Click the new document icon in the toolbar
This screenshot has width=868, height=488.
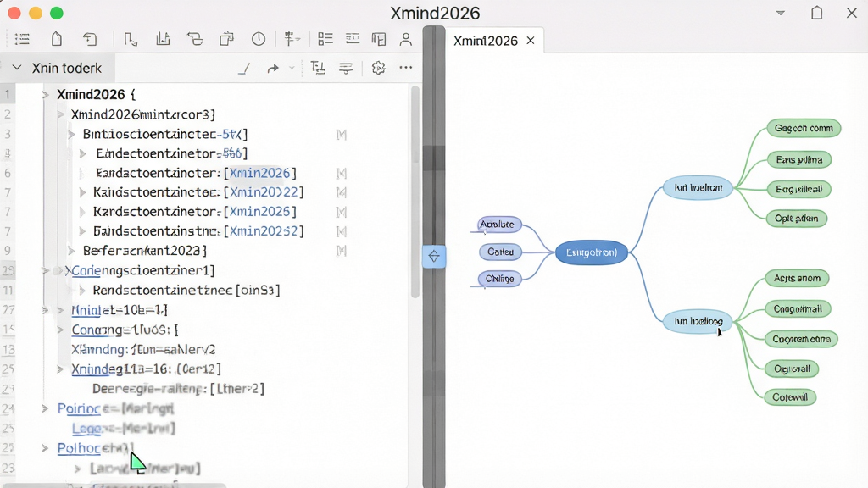click(57, 39)
